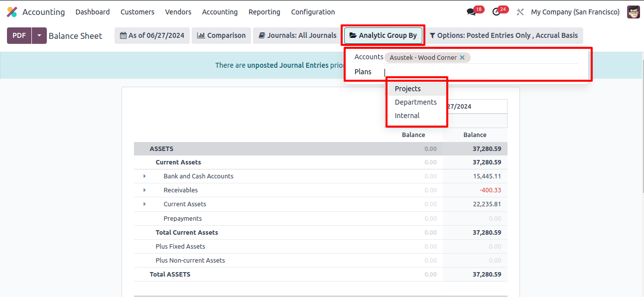644x297 pixels.
Task: Click the debug tools wrench icon
Action: click(x=520, y=12)
